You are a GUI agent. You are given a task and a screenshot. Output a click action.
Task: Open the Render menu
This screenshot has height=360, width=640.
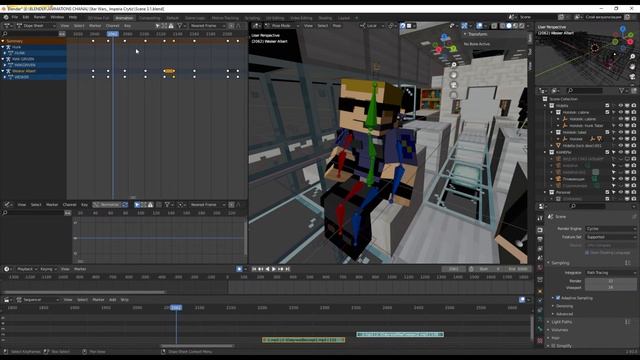40,18
